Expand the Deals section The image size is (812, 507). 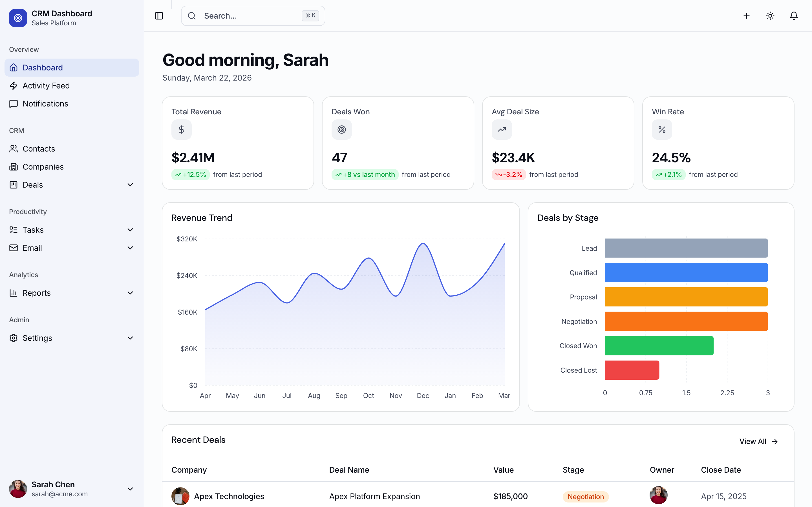[130, 185]
